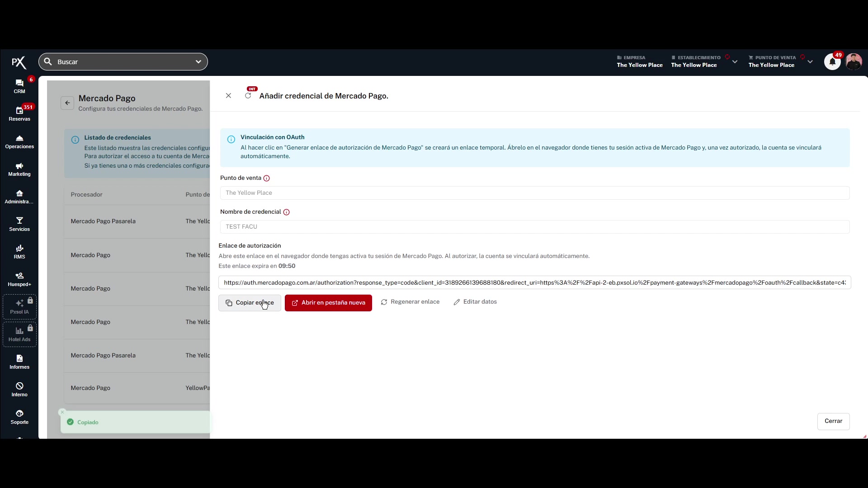Image resolution: width=868 pixels, height=488 pixels.
Task: Click the PX logo in the sidebar
Action: coord(19,62)
